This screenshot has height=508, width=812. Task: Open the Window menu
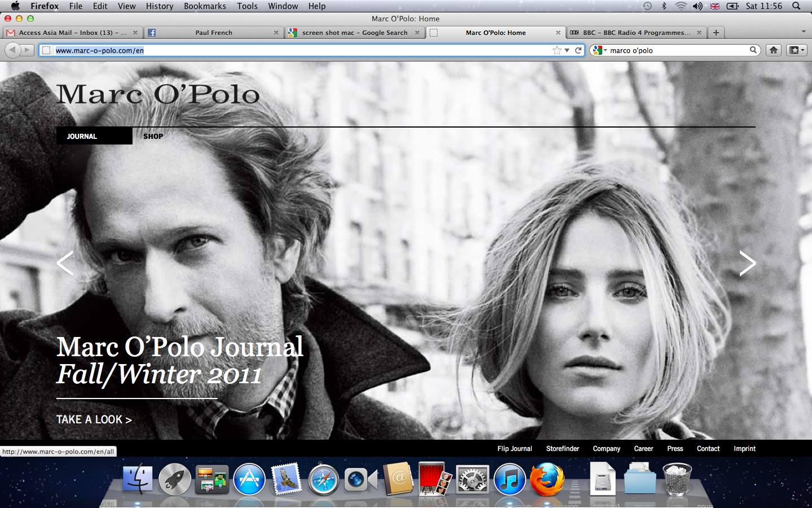[283, 6]
